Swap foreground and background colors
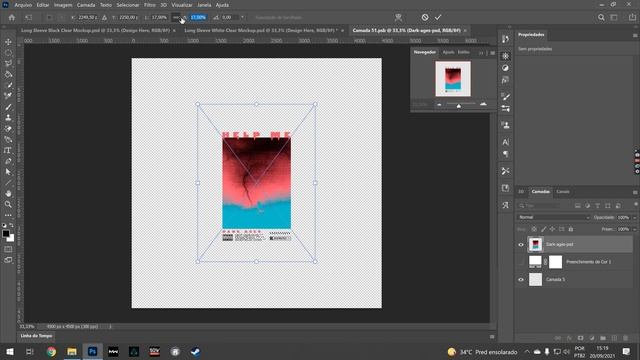 coord(11,225)
